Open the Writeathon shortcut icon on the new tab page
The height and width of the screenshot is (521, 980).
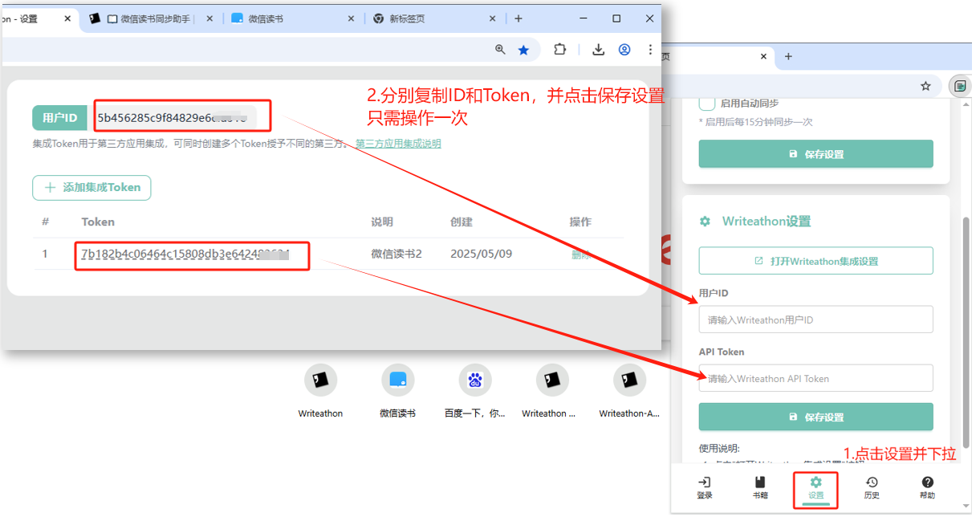[320, 380]
